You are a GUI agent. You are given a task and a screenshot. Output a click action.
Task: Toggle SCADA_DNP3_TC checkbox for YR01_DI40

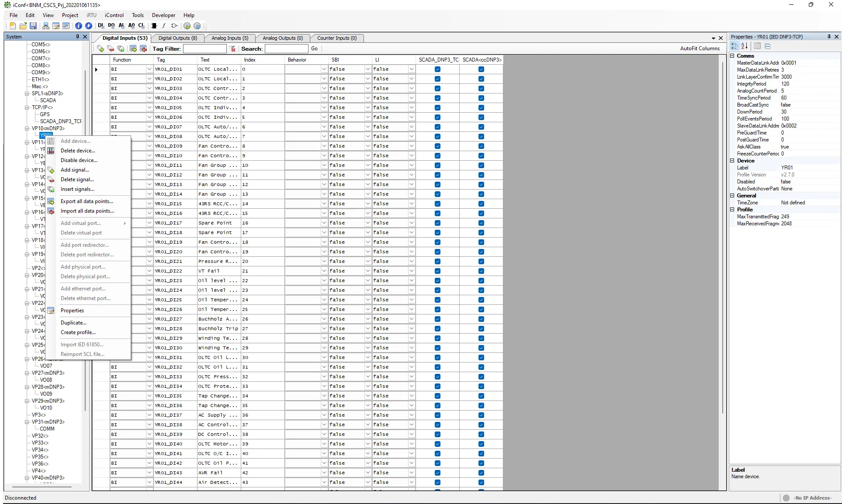(x=437, y=444)
